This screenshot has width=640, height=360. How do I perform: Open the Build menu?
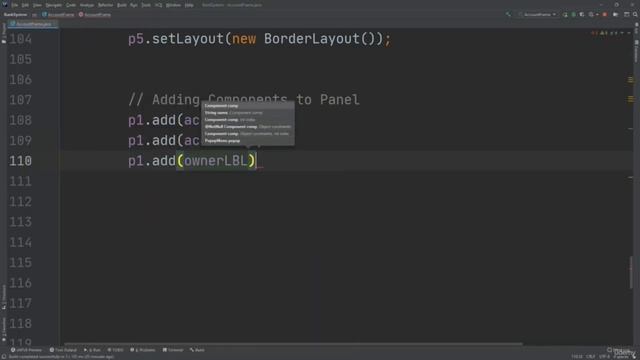coord(122,5)
